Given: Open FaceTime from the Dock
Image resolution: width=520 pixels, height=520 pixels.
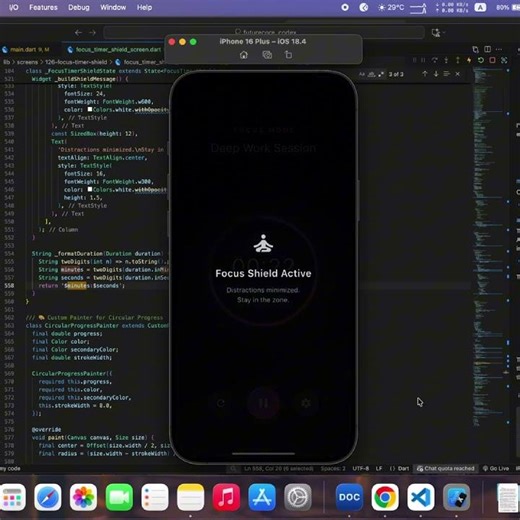Looking at the screenshot, I should click(119, 497).
